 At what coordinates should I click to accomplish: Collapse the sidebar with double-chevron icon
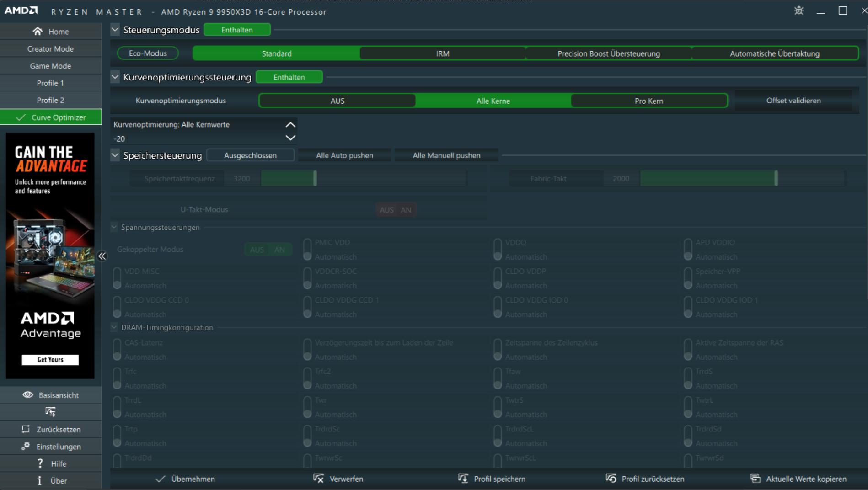(x=102, y=256)
